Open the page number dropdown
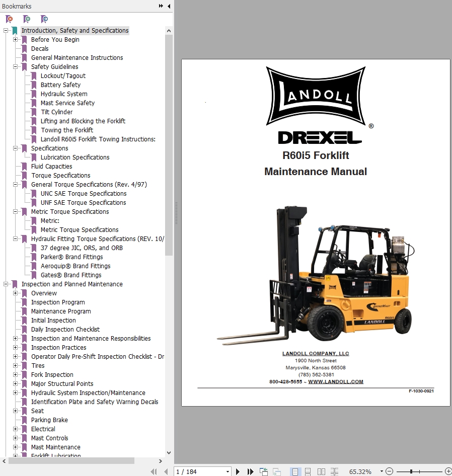 coord(228,472)
